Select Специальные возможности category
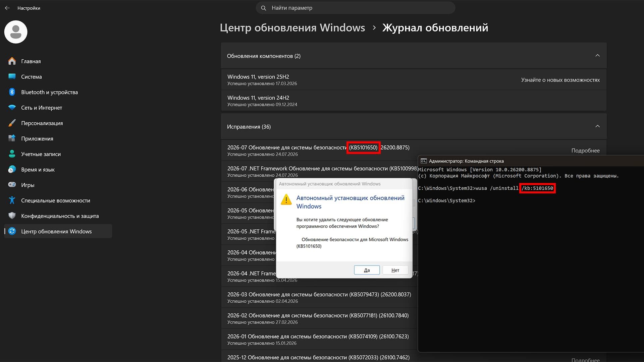The height and width of the screenshot is (362, 644). (x=58, y=200)
